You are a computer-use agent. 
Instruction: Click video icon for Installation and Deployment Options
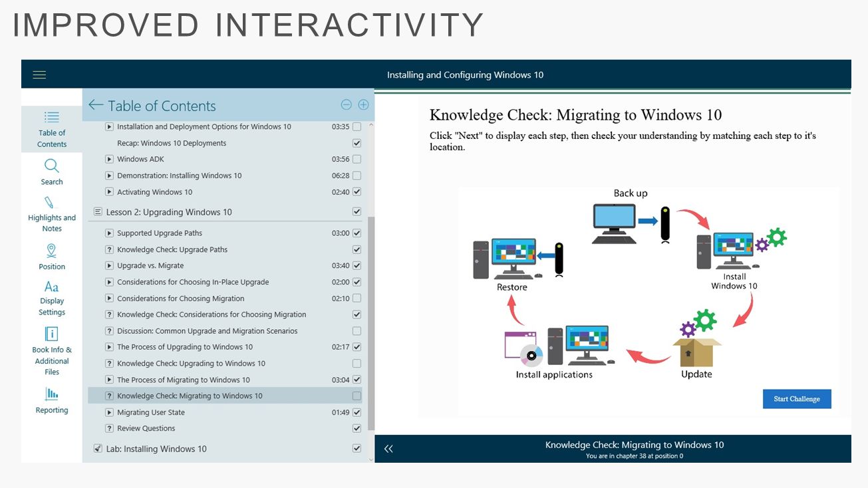[110, 126]
